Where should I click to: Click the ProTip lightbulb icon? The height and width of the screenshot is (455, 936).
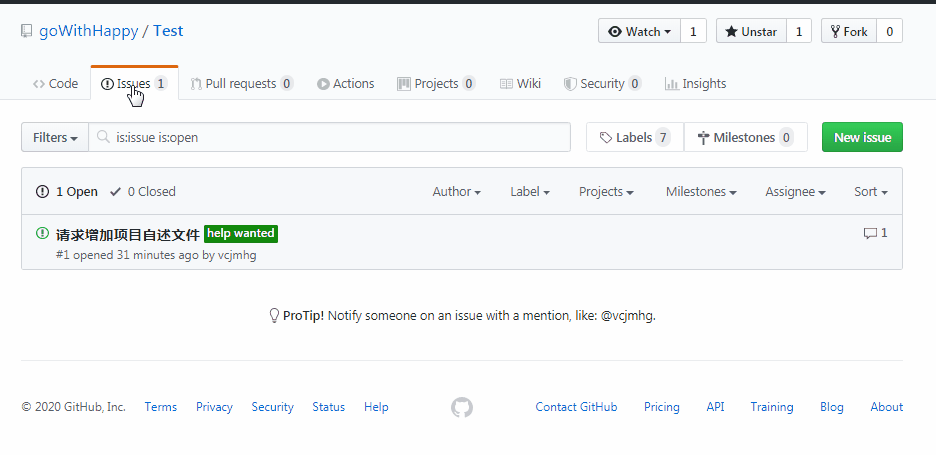point(274,315)
